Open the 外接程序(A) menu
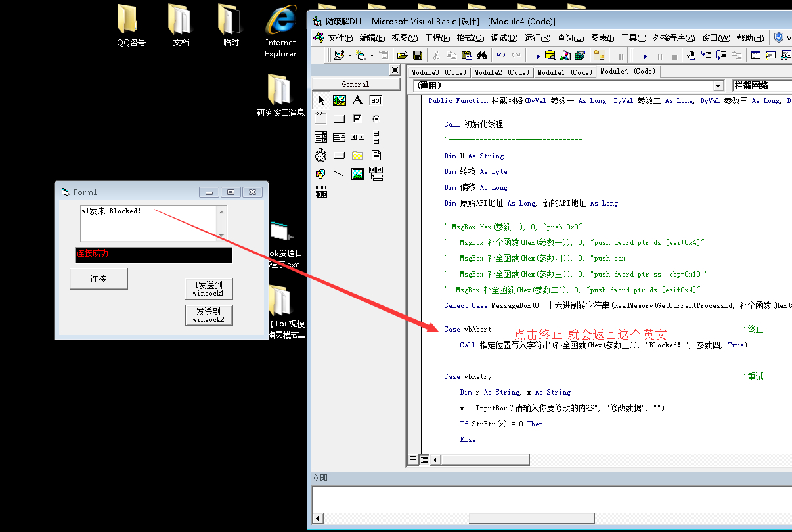792x532 pixels. 674,38
